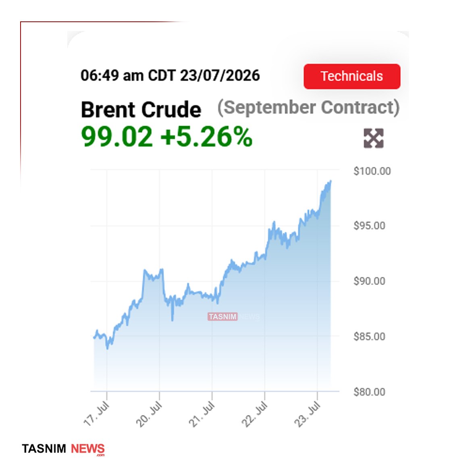This screenshot has height=476, width=476.
Task: Click the Tasnim News logo at bottom
Action: click(x=63, y=449)
